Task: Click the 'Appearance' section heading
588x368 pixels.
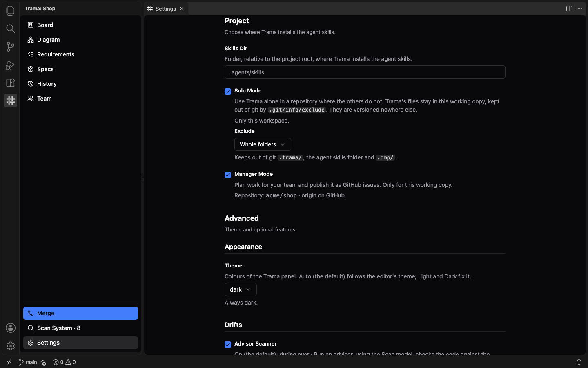Action: pyautogui.click(x=243, y=247)
